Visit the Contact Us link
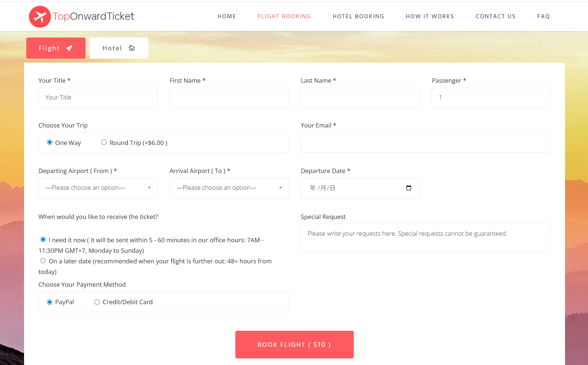 [x=495, y=16]
